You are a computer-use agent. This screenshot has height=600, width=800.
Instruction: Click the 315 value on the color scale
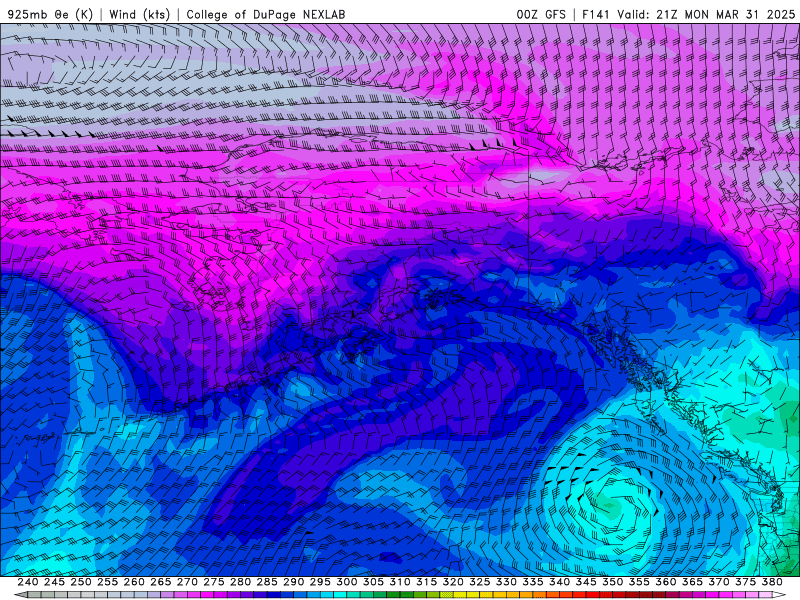427,582
